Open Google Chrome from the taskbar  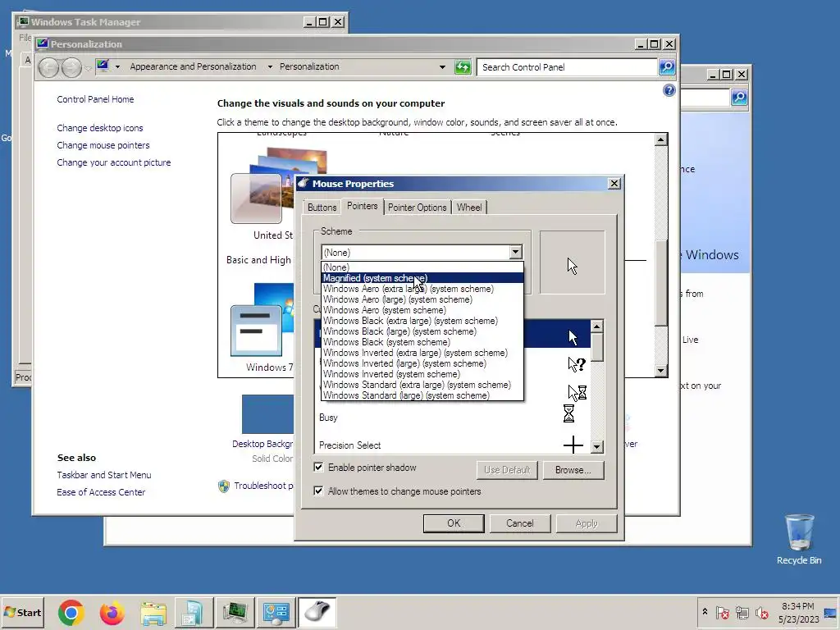click(71, 612)
